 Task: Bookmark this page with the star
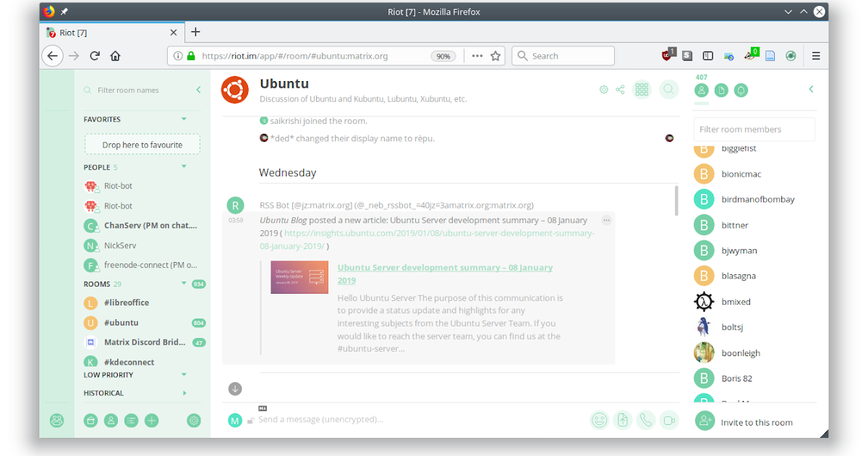(495, 56)
